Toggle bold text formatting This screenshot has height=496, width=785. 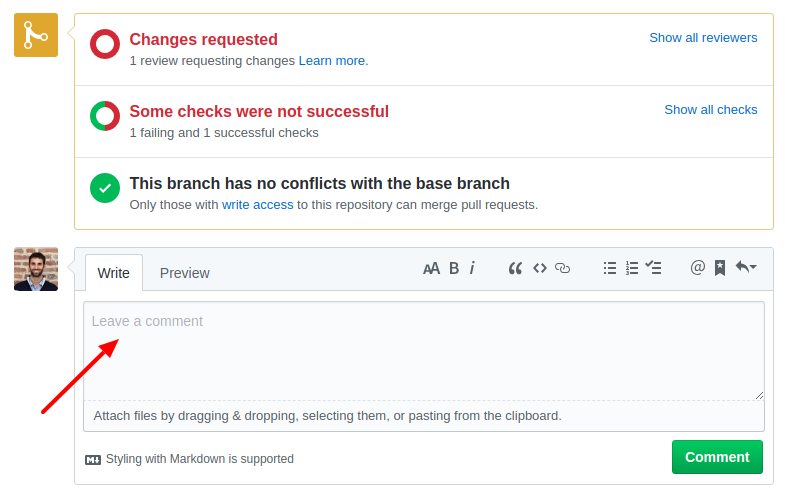tap(454, 269)
